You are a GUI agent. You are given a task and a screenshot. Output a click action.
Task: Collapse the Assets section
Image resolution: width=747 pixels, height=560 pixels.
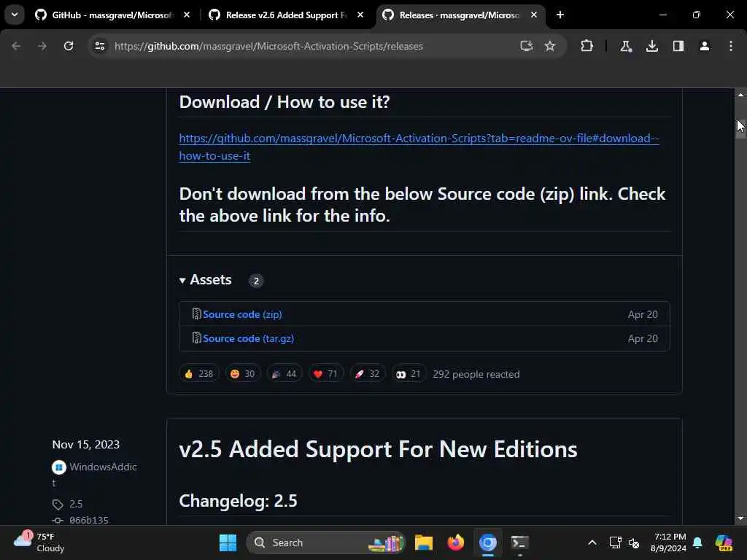[206, 280]
